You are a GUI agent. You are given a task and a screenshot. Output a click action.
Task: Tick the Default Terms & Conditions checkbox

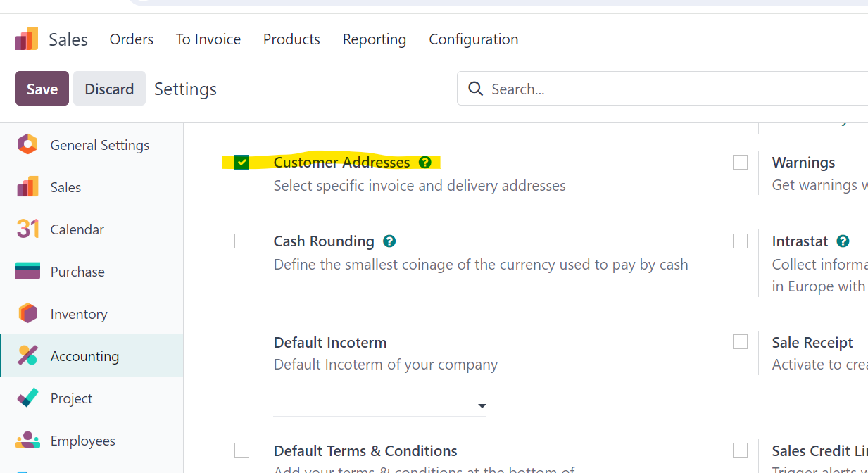(241, 450)
